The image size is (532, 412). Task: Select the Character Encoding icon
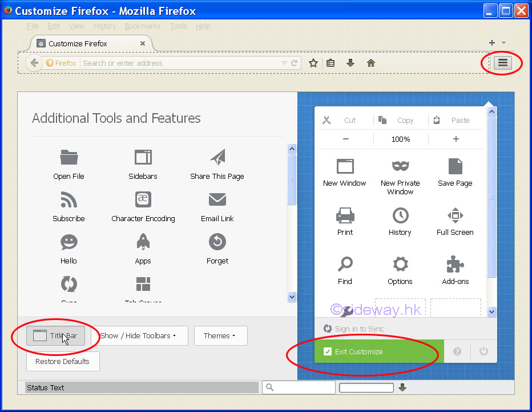tap(143, 199)
